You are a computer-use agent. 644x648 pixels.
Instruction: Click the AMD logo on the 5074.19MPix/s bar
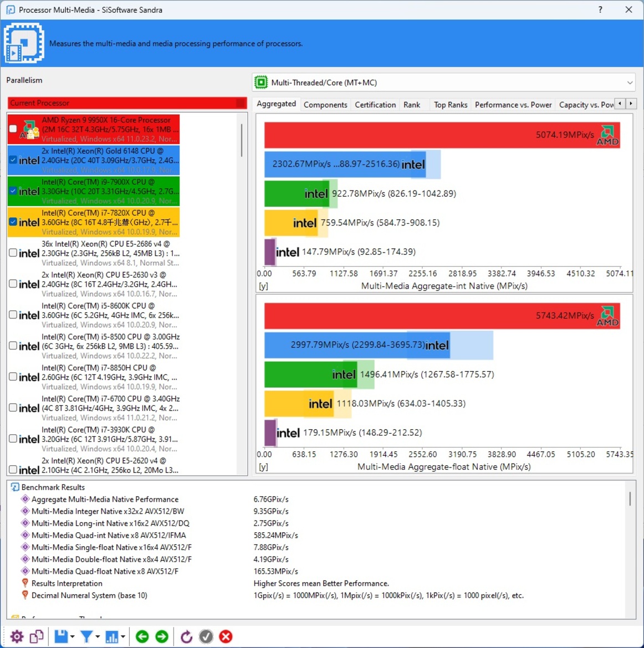[x=607, y=136]
